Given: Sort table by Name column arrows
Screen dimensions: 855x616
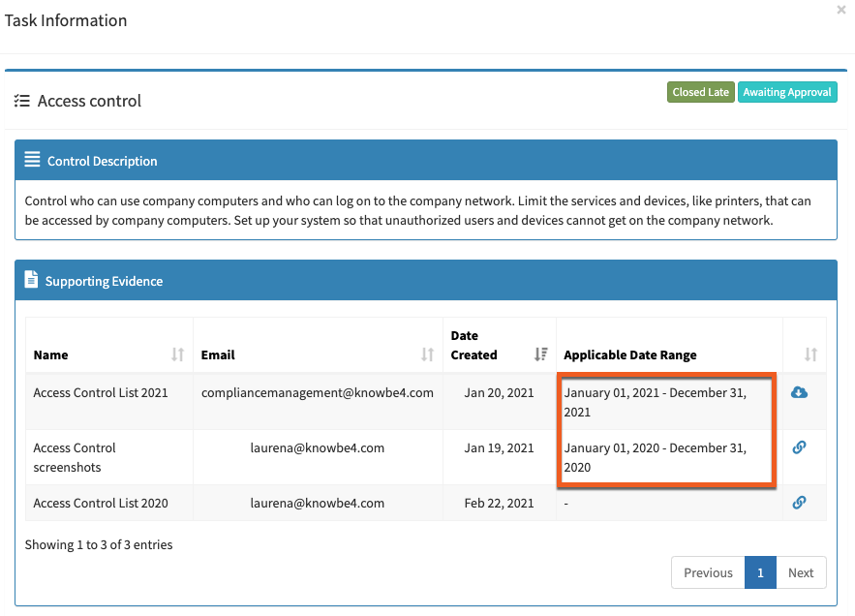Looking at the screenshot, I should coord(177,354).
